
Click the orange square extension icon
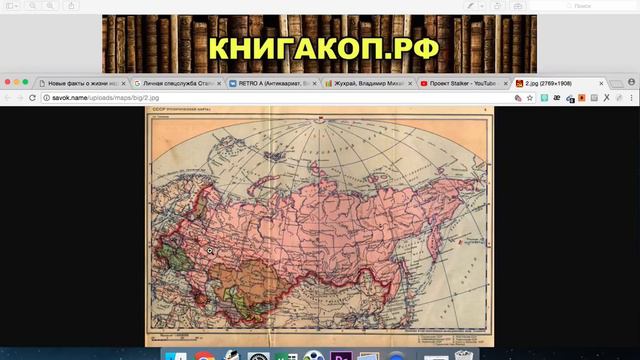(x=582, y=98)
